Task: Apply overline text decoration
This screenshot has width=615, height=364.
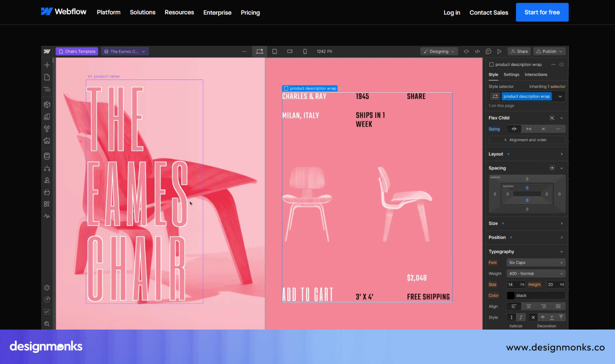Action: point(561,317)
